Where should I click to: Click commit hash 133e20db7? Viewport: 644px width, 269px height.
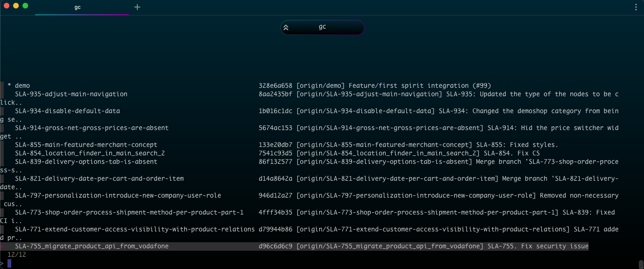[x=276, y=145]
